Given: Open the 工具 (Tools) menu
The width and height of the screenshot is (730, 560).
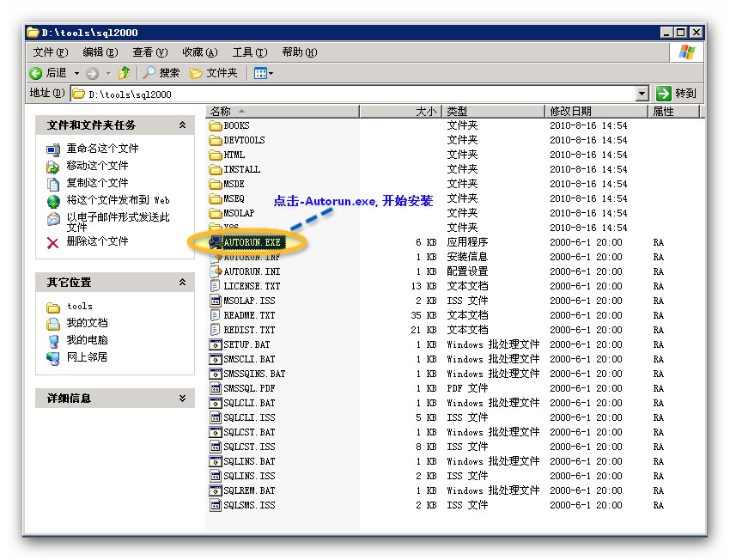Looking at the screenshot, I should (x=249, y=52).
